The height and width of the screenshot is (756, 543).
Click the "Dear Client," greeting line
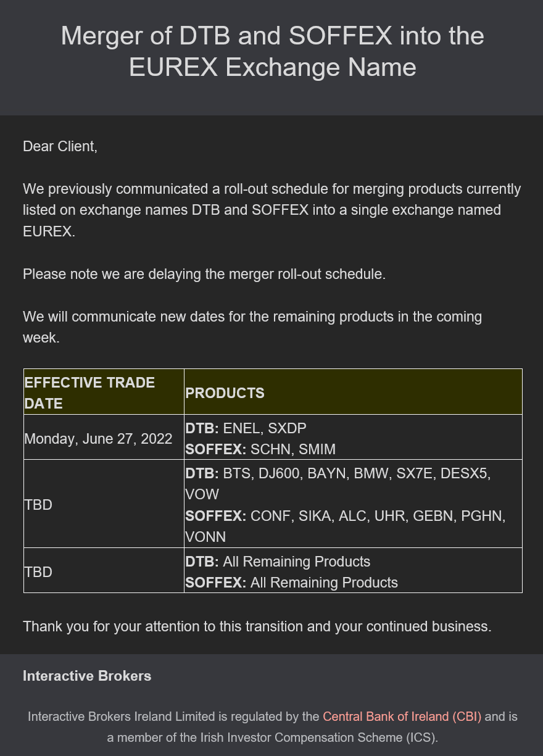[x=60, y=146]
